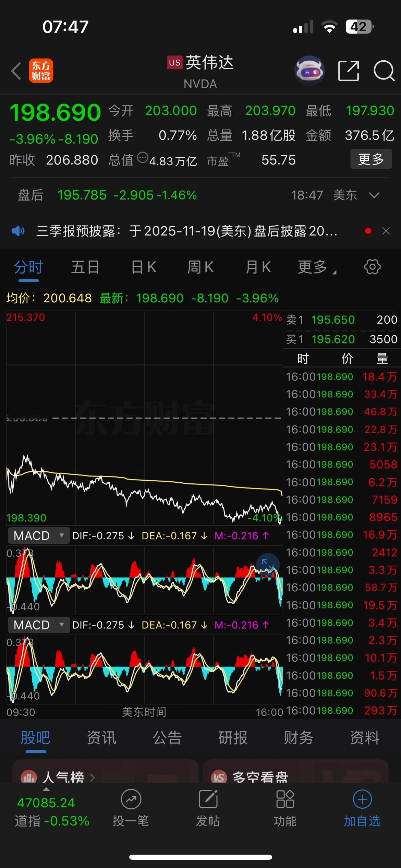Viewport: 401px width, 868px height.
Task: Switch to the 五日 tab
Action: click(x=85, y=267)
